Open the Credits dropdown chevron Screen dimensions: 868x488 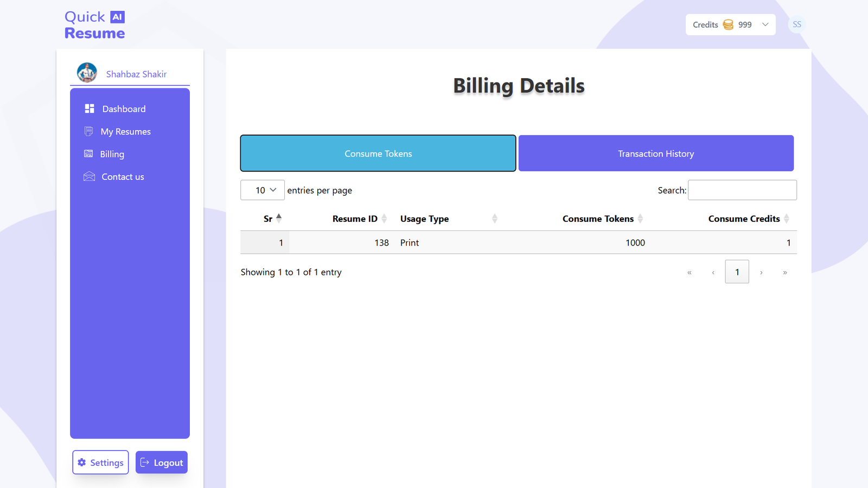tap(765, 24)
